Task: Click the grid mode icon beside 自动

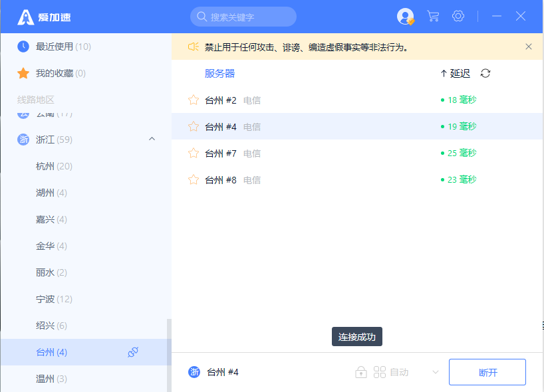Action: click(x=380, y=372)
